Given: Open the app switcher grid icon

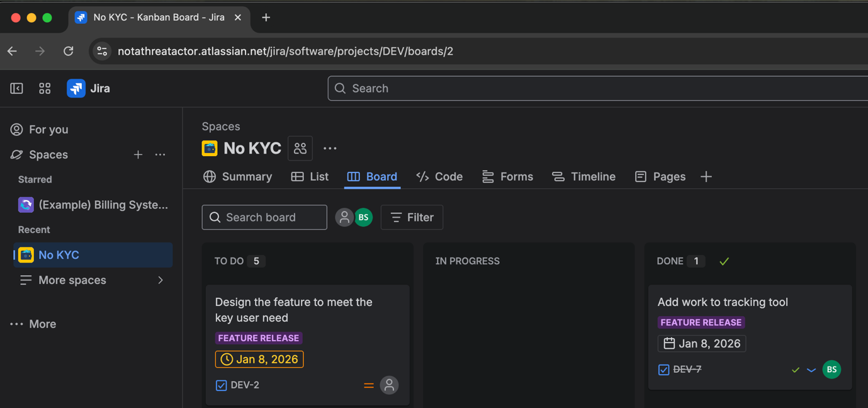Looking at the screenshot, I should [x=45, y=88].
